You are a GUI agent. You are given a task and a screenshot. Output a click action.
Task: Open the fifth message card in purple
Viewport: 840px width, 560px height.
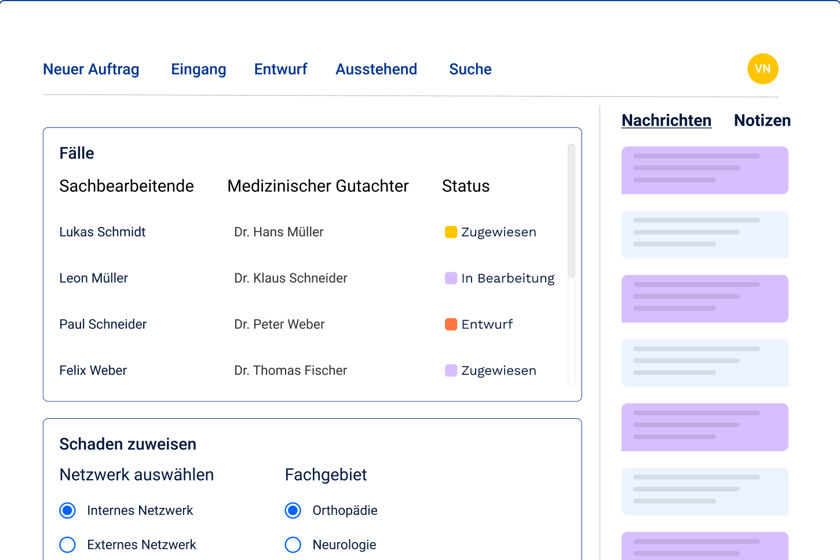pyautogui.click(x=704, y=427)
